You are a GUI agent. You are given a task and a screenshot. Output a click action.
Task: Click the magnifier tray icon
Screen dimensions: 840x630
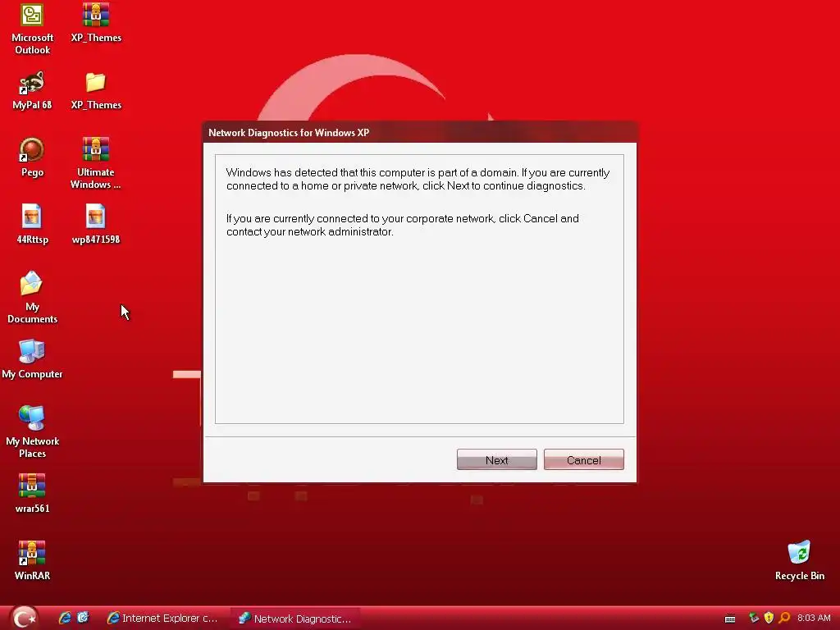[x=784, y=619]
